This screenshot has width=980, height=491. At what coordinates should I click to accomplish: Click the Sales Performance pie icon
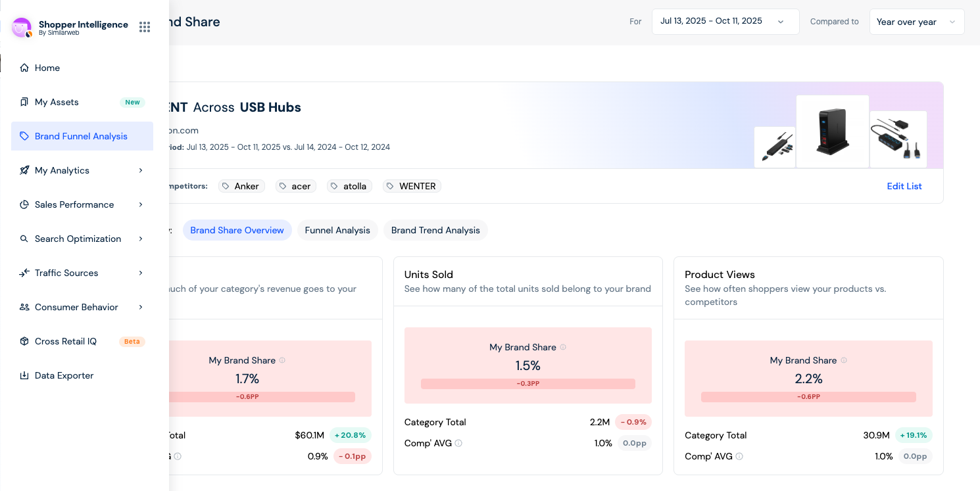tap(24, 204)
